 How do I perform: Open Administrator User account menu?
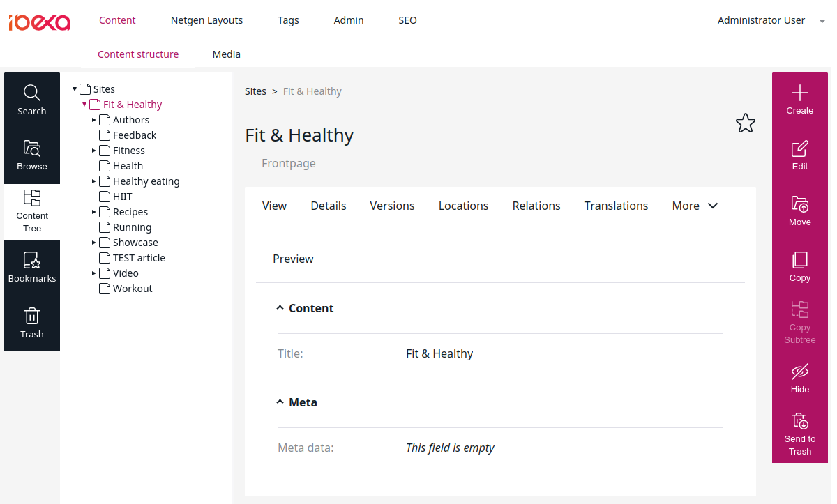(770, 20)
